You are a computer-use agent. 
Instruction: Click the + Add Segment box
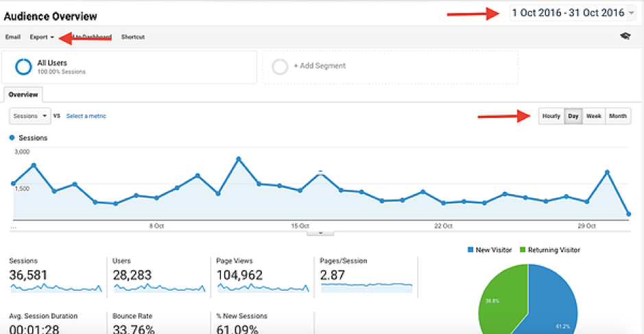390,67
